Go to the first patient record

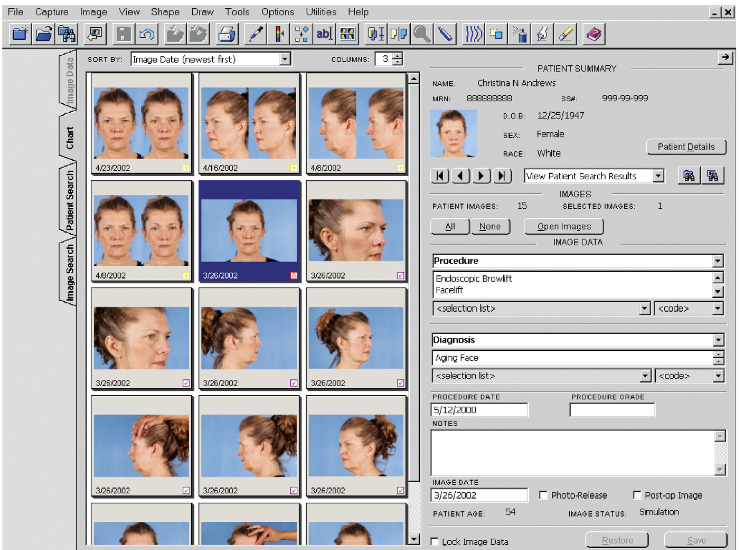440,176
